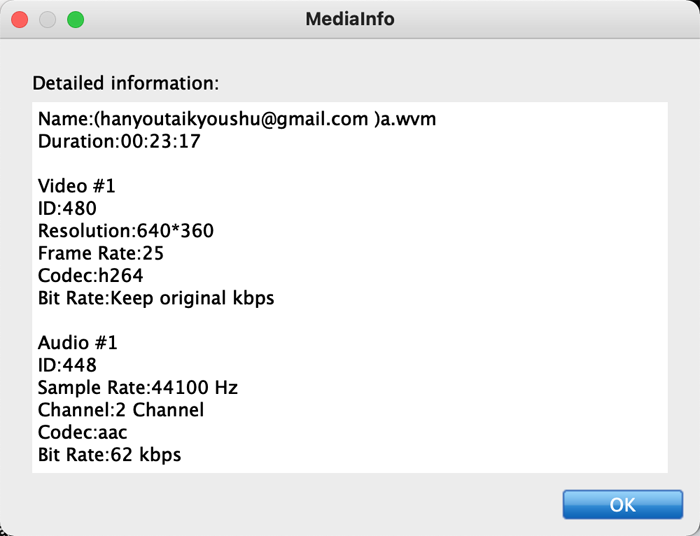Click the grayed minimize window button
This screenshot has height=536, width=700.
pos(47,20)
